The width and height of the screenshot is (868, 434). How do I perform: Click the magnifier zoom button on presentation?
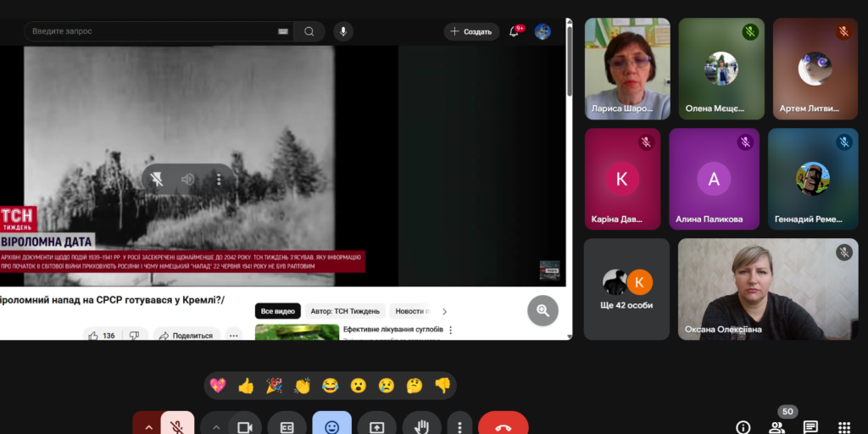pyautogui.click(x=542, y=310)
